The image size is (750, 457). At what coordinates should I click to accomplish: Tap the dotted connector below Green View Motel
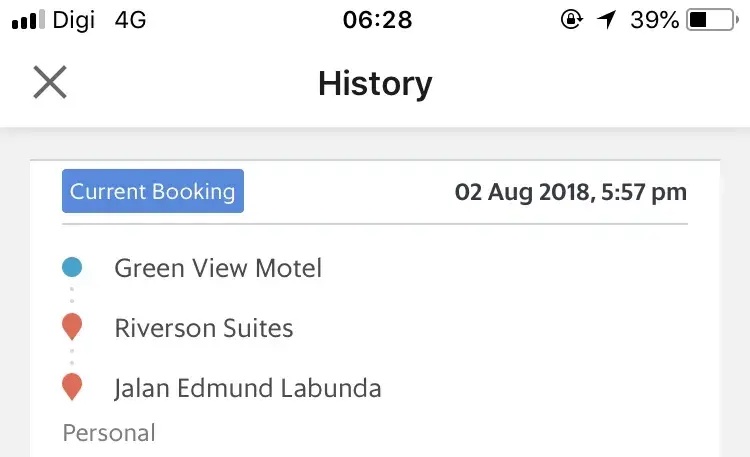72,296
